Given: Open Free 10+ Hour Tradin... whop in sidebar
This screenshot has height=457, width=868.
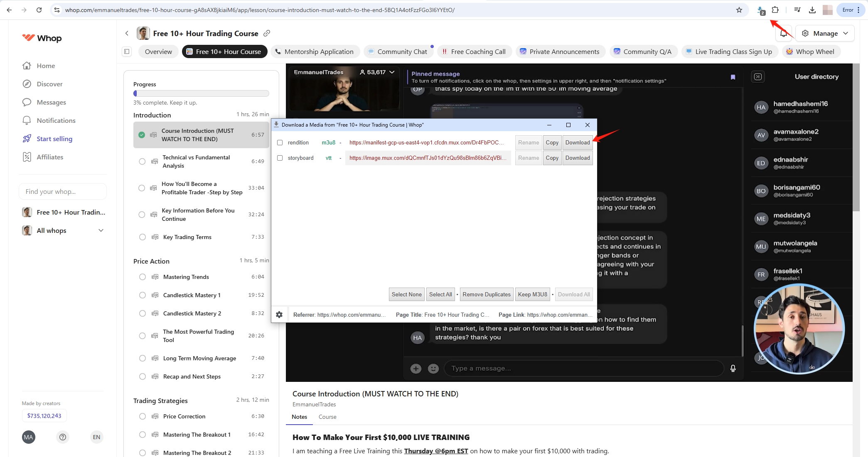Looking at the screenshot, I should [x=64, y=212].
